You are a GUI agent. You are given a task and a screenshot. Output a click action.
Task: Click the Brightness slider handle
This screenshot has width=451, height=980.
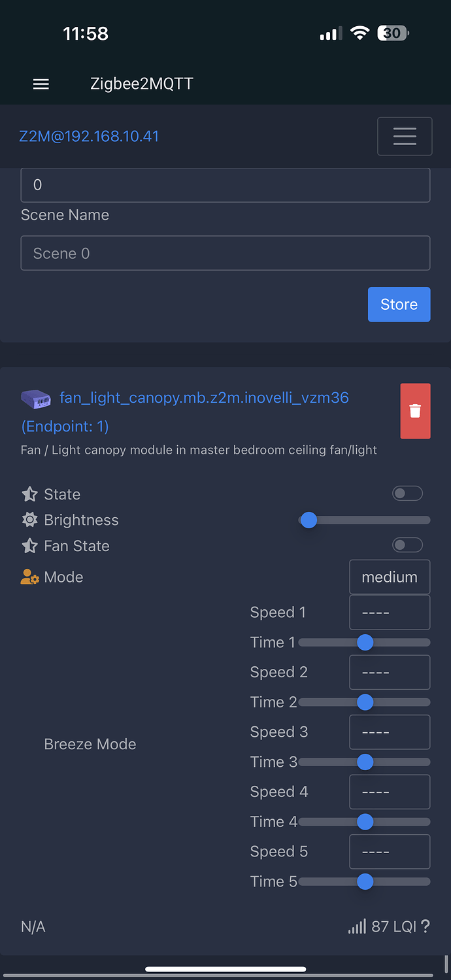[x=309, y=520]
